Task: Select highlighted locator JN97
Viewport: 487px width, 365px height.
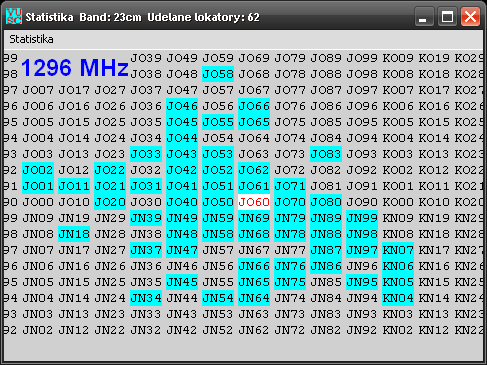Action: click(362, 250)
